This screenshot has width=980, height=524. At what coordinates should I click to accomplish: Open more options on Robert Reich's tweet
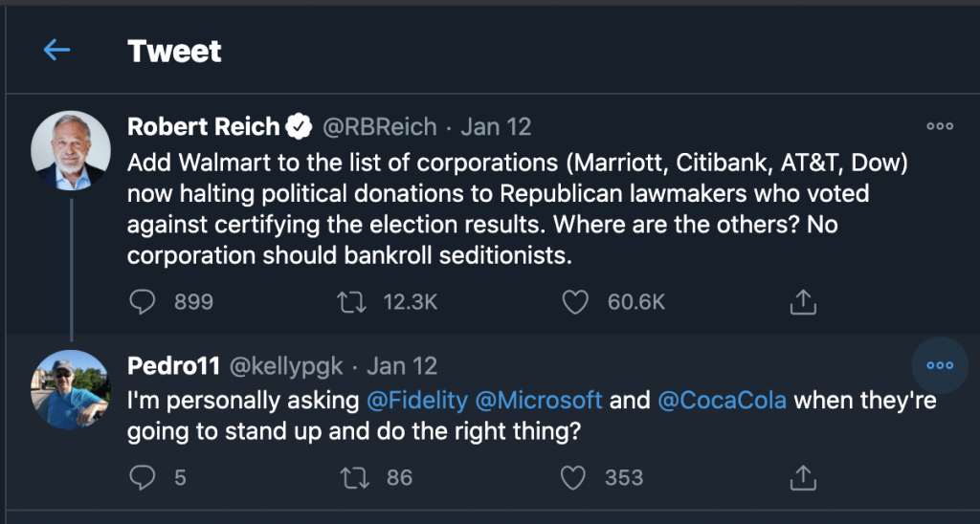click(x=940, y=126)
